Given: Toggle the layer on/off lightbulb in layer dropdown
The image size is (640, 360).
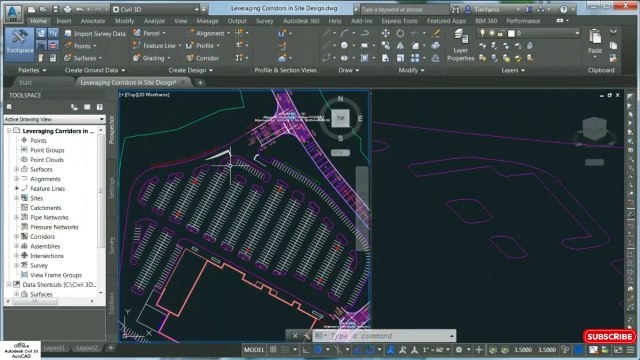Looking at the screenshot, I should click(x=482, y=33).
